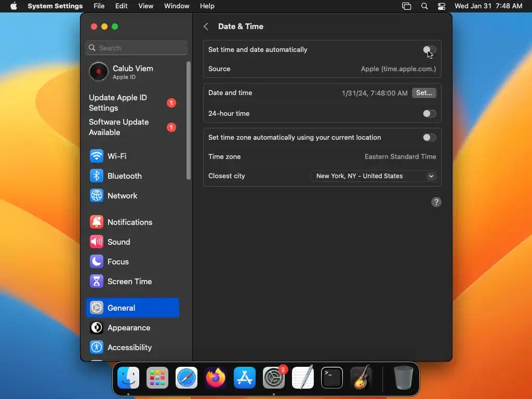This screenshot has width=532, height=399.
Task: Enable automatic time zone using location
Action: pyautogui.click(x=430, y=137)
